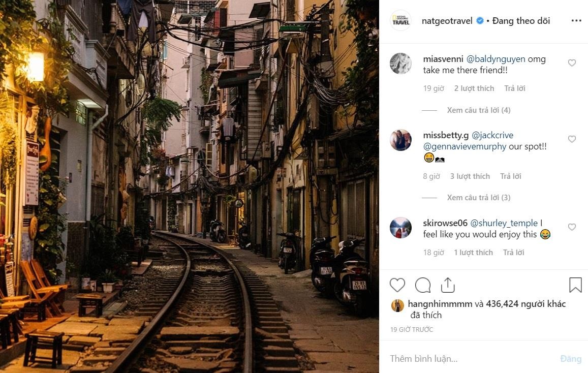Like skirowse06's comment
The width and height of the screenshot is (588, 373).
point(572,227)
